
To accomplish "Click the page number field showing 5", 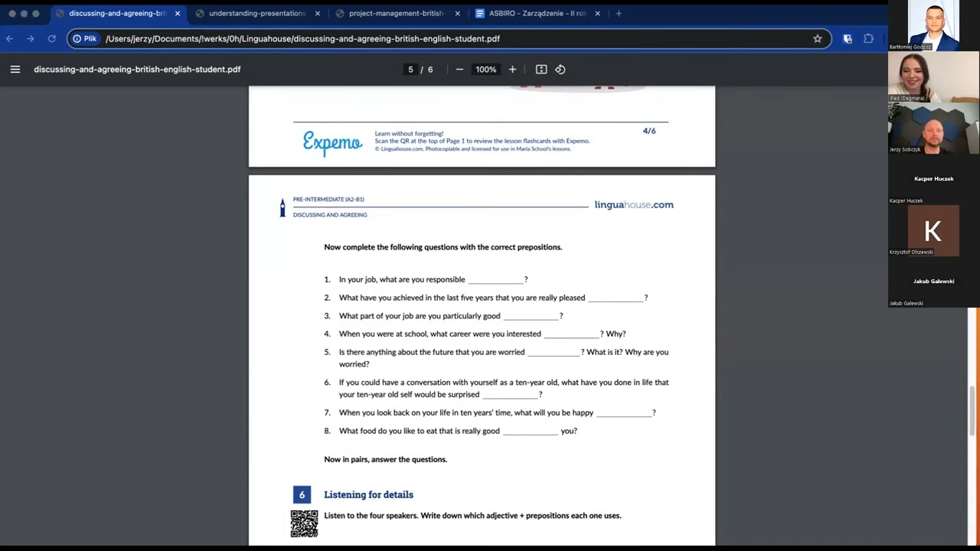I will click(x=410, y=69).
